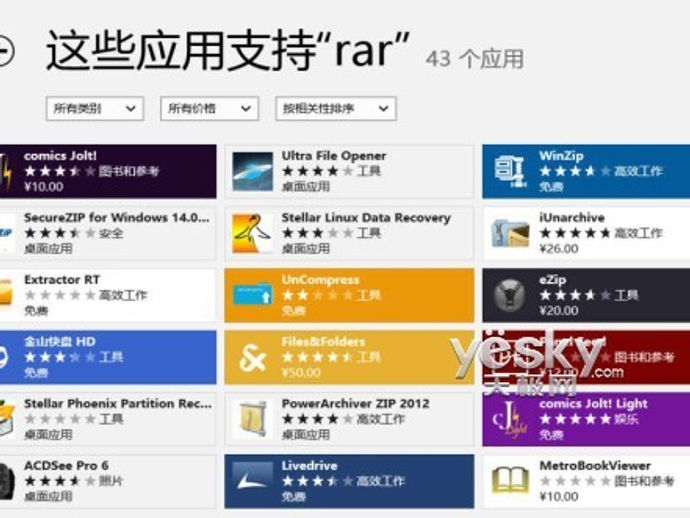Click the eZip app icon
This screenshot has height=518, width=690.
coord(510,295)
